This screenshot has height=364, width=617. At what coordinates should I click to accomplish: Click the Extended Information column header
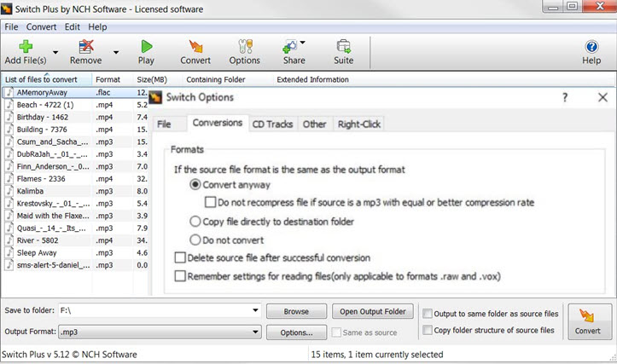tap(313, 79)
